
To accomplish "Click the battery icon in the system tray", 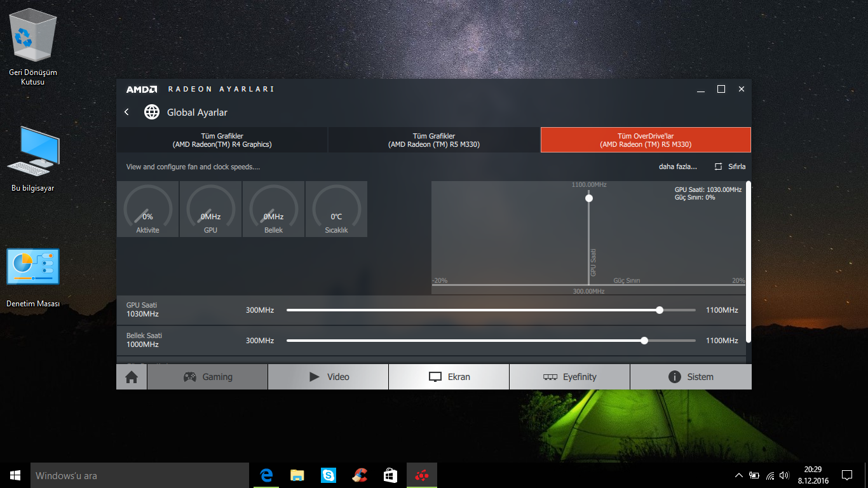I will pos(754,475).
